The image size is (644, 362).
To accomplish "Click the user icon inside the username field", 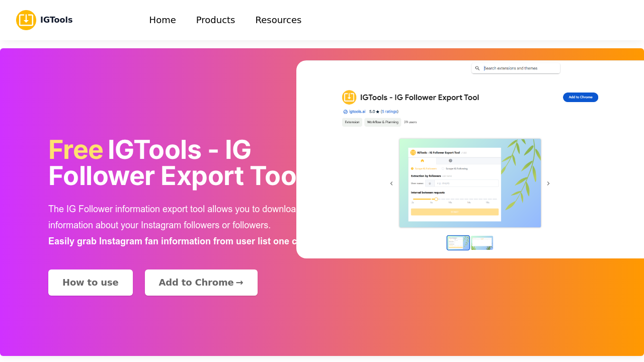I will pyautogui.click(x=430, y=183).
